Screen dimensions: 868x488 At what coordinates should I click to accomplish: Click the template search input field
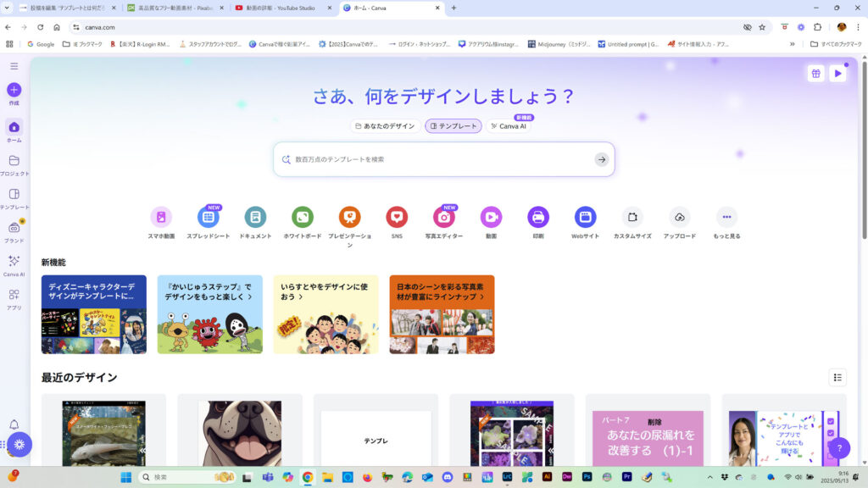coord(442,159)
